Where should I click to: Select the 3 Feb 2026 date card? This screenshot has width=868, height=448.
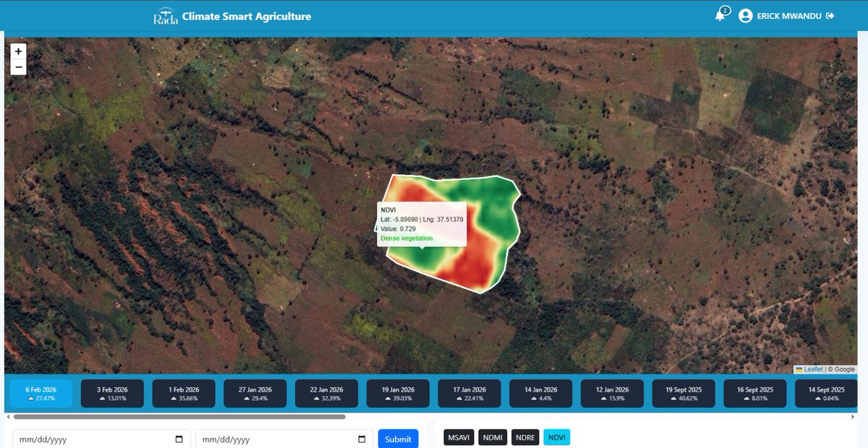coord(112,394)
